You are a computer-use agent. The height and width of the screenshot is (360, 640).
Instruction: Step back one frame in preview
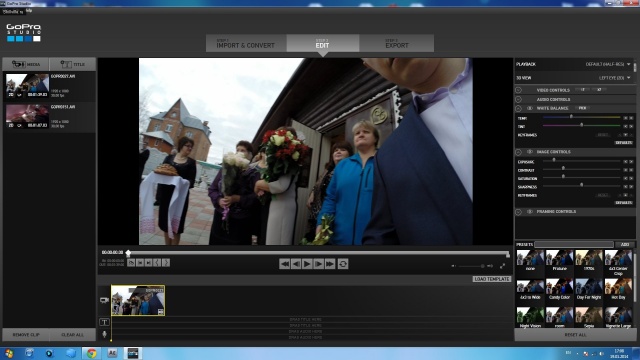(x=296, y=264)
